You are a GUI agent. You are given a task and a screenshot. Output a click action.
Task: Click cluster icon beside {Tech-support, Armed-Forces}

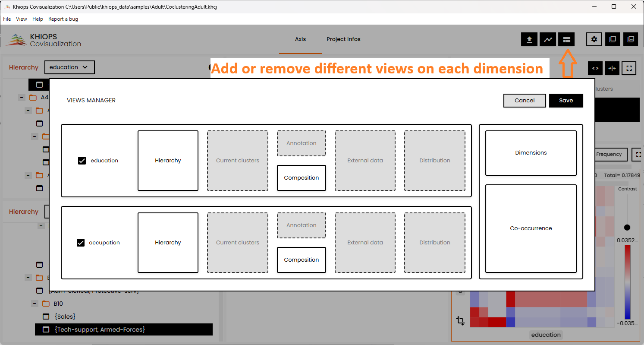46,329
